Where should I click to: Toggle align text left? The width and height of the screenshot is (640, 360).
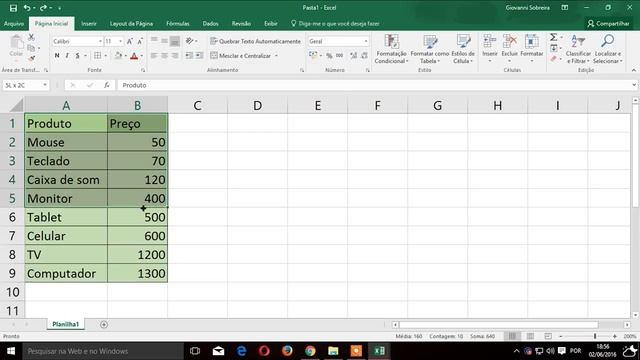[154, 55]
